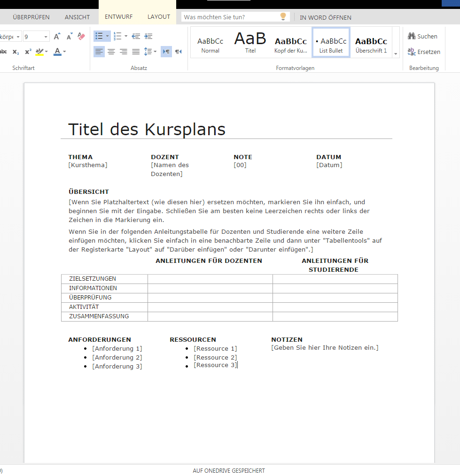Open Suchen search with binoculars icon
Screen dimensions: 460x476
tap(422, 36)
